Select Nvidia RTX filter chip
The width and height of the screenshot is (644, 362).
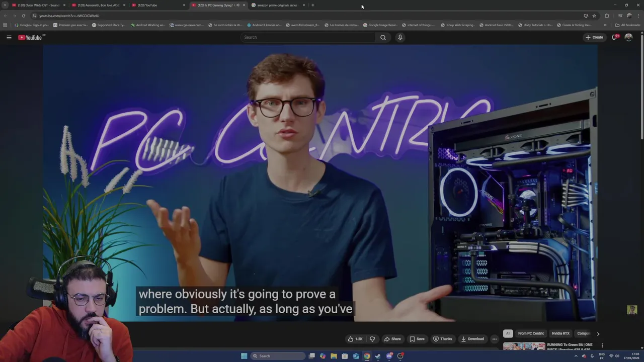tap(560, 333)
